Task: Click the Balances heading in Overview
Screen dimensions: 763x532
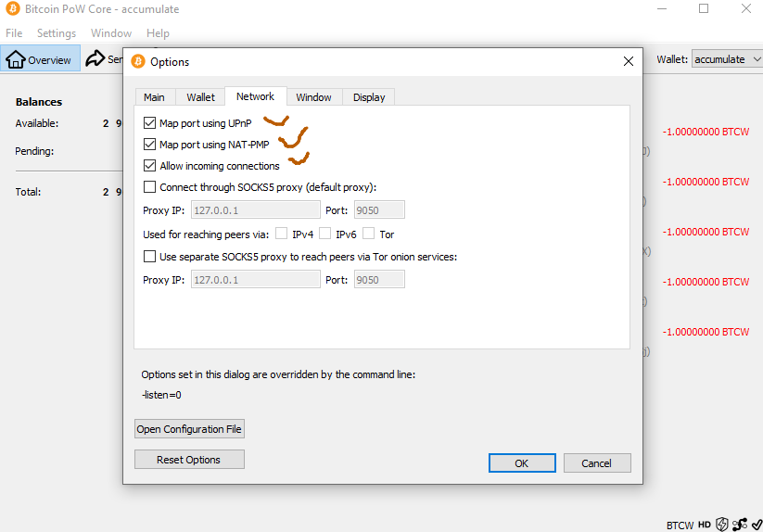Action: pos(39,102)
